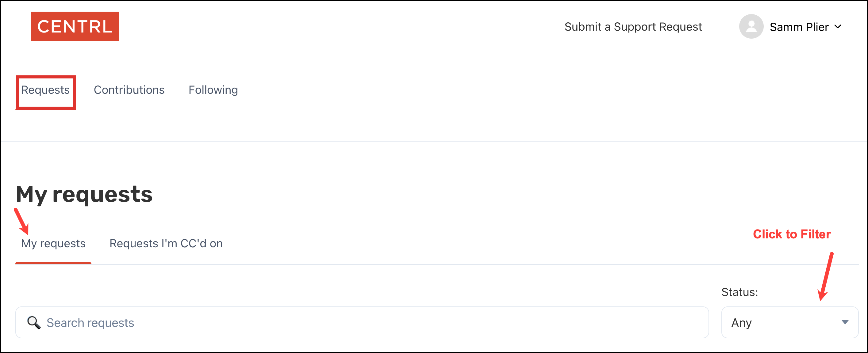Select the Any status combo box

[x=789, y=322]
